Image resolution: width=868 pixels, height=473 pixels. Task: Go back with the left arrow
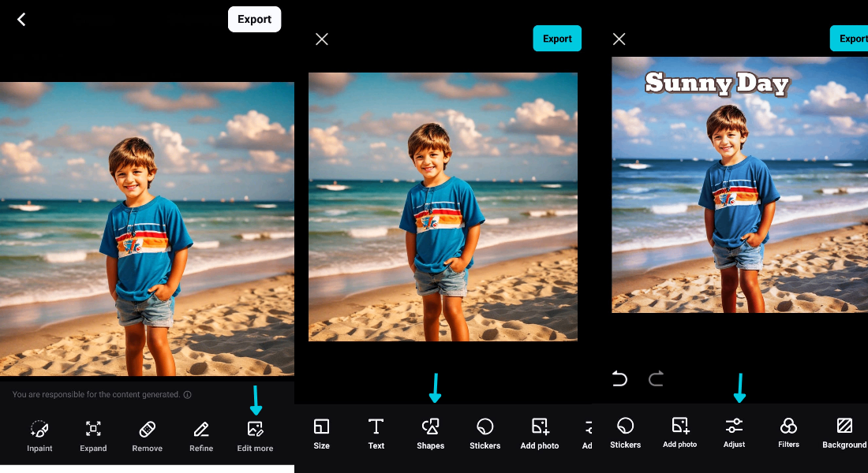[x=21, y=20]
